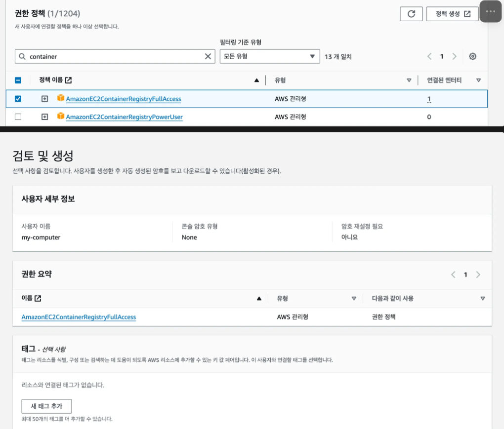Click AWS 관리형 type in PowerUser row
The image size is (504, 429).
pos(290,117)
